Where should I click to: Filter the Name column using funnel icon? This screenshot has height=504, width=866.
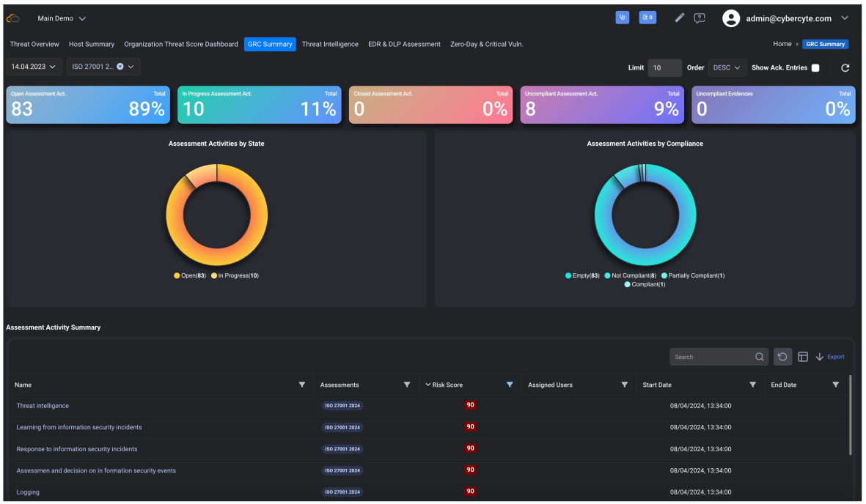[302, 385]
